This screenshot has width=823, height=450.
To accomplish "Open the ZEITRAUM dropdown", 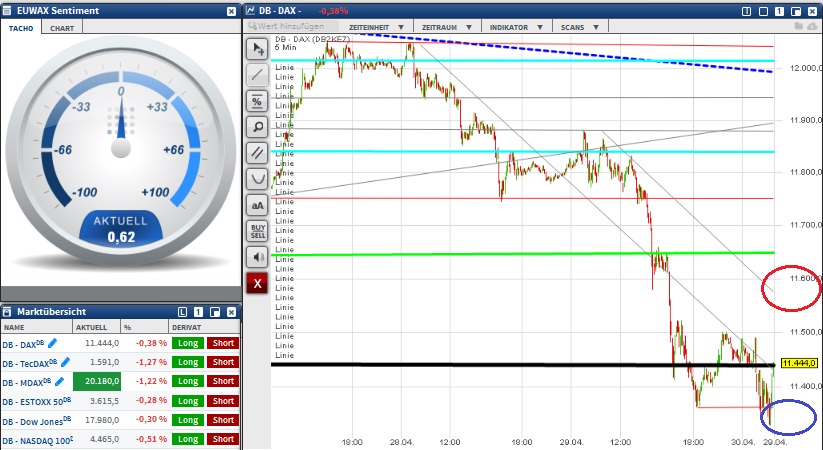I will (447, 27).
